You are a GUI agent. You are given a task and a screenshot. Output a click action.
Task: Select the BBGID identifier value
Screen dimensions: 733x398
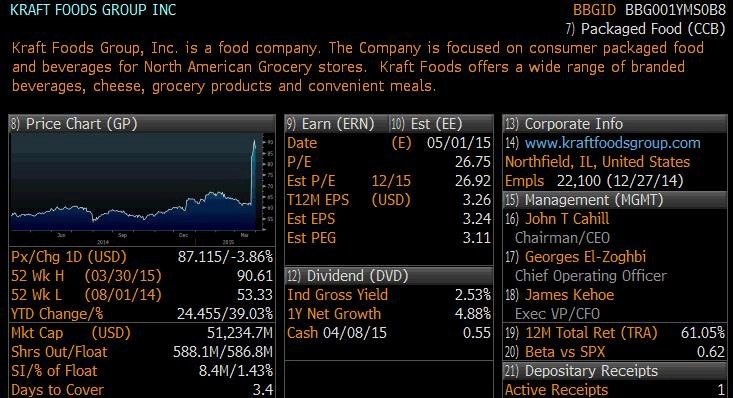(676, 10)
